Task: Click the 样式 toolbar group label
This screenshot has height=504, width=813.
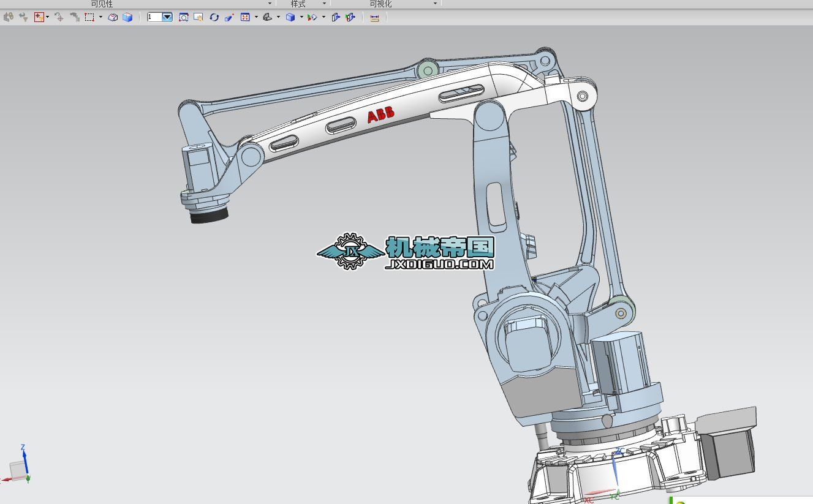Action: click(x=297, y=4)
